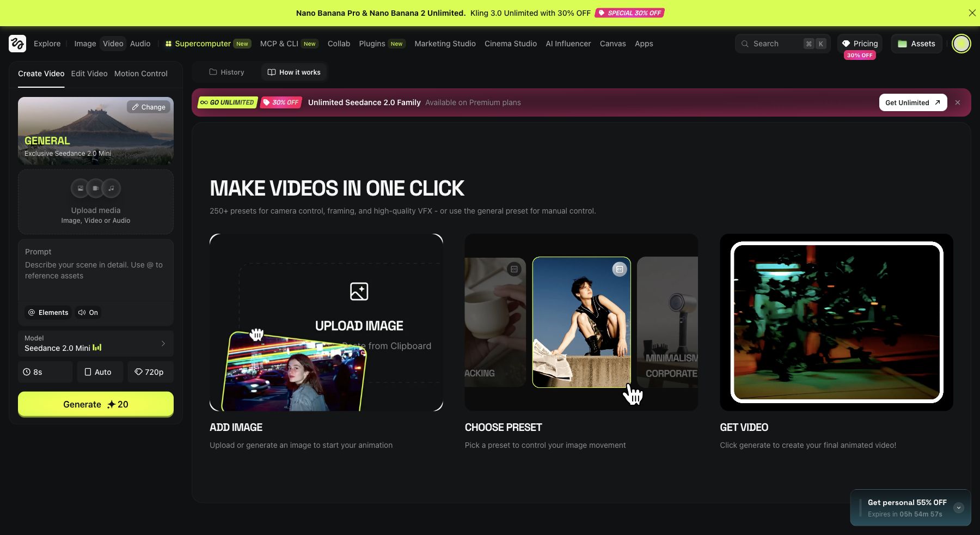Click into the Prompt text area
Image resolution: width=980 pixels, height=535 pixels.
point(96,270)
